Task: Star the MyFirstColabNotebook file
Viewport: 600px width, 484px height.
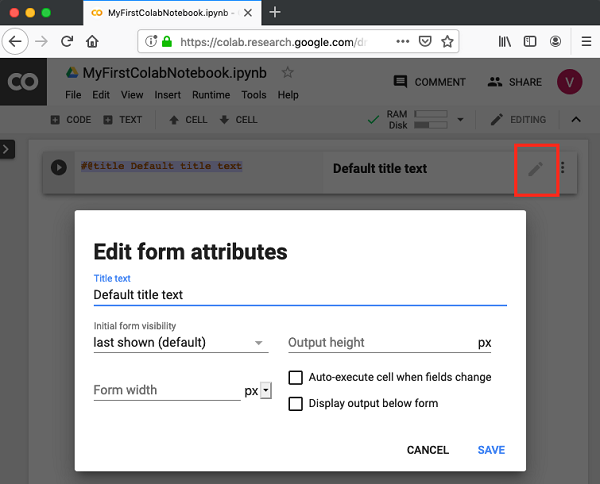Action: coord(288,73)
